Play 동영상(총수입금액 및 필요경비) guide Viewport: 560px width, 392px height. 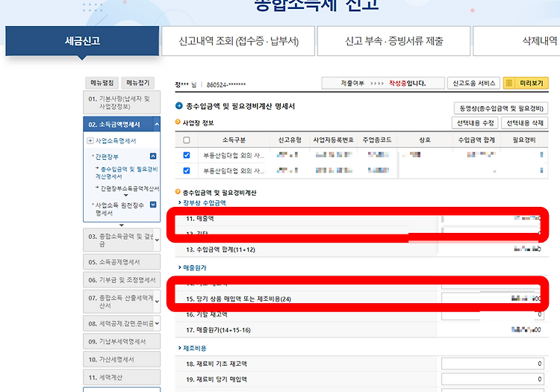pos(501,108)
